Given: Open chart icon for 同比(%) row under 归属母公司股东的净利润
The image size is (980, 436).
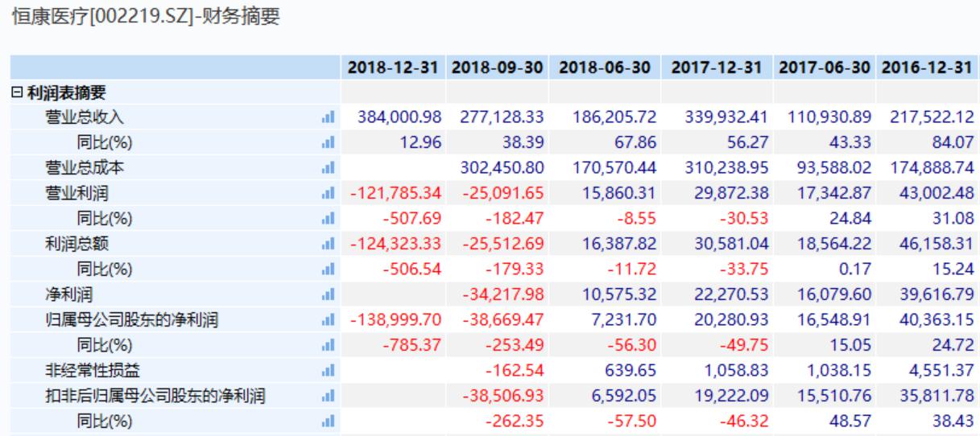Looking at the screenshot, I should [328, 347].
